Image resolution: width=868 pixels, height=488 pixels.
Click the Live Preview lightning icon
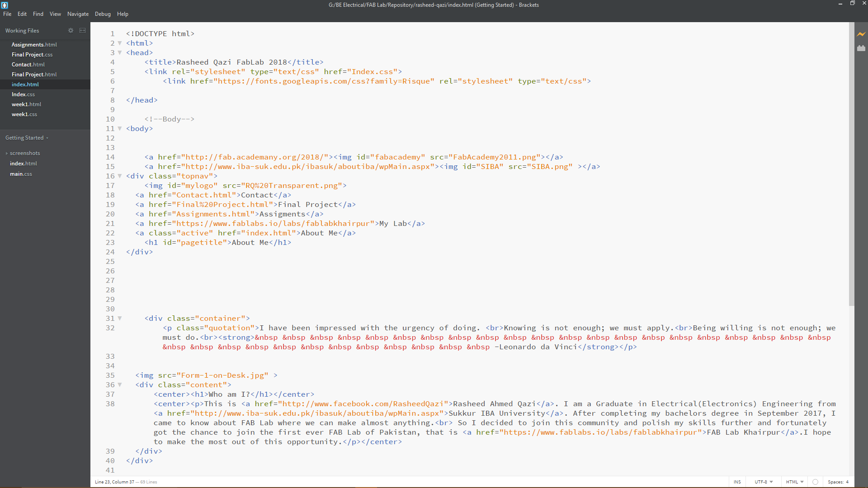coord(861,34)
